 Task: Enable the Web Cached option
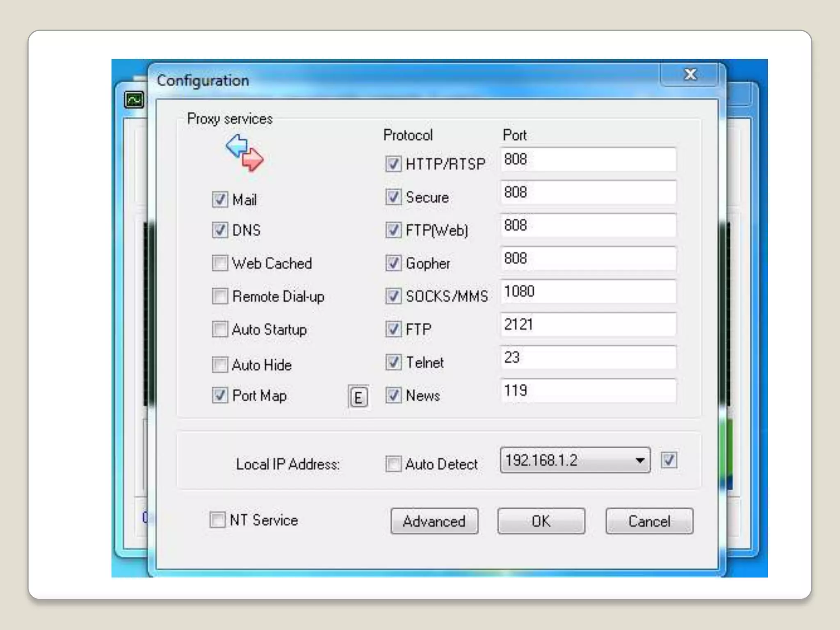pos(220,263)
